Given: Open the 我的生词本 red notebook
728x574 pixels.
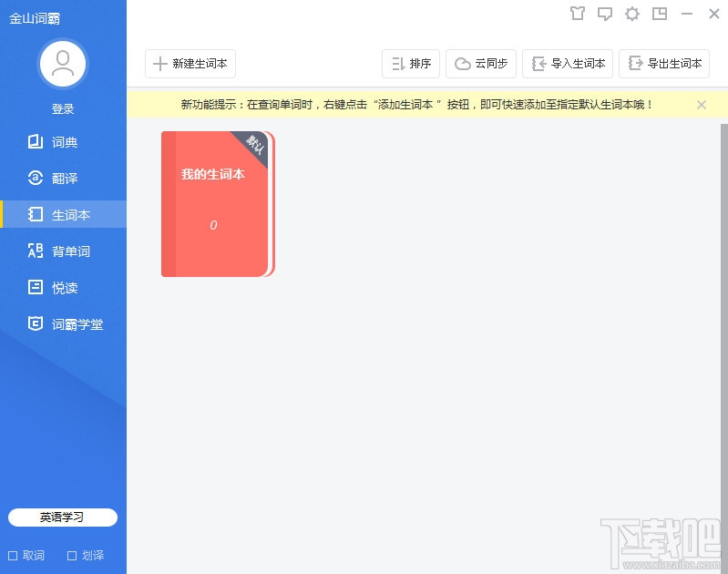Looking at the screenshot, I should (x=218, y=204).
